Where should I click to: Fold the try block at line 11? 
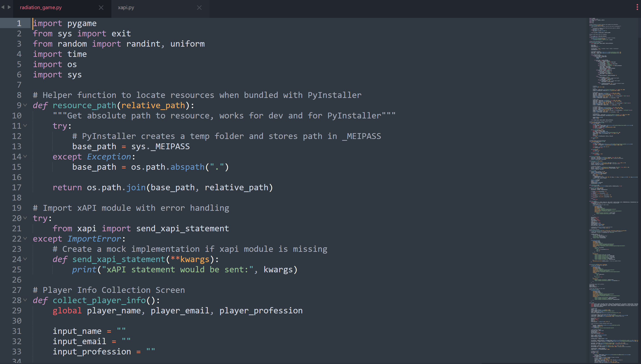pos(25,126)
